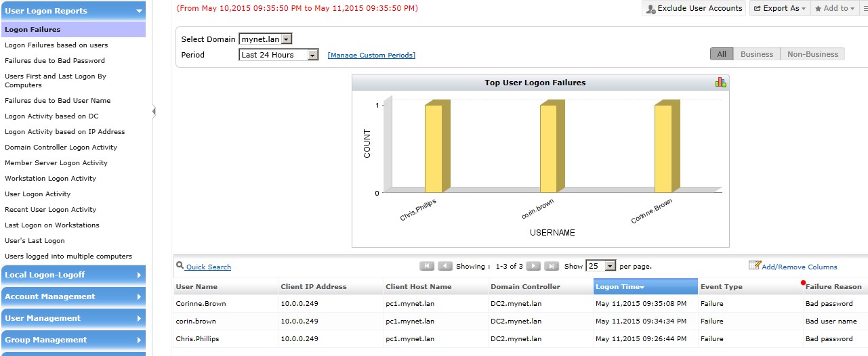Go to previous page of results
This screenshot has height=356, width=868.
[445, 266]
